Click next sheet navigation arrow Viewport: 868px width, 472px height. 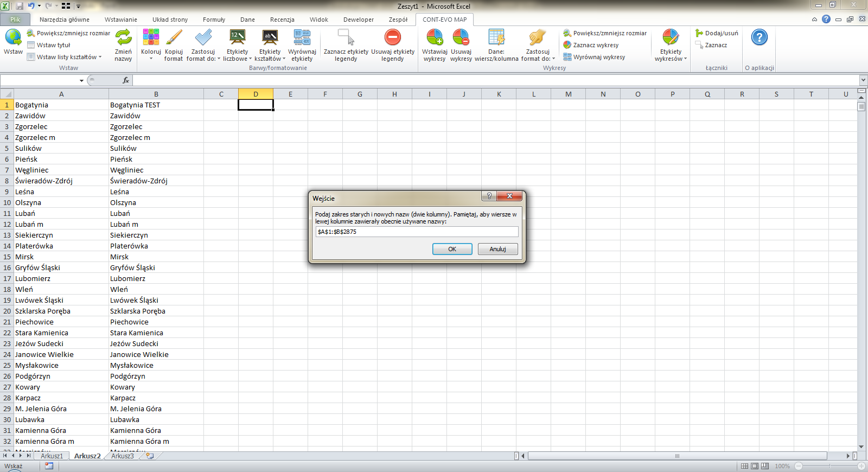pyautogui.click(x=21, y=456)
